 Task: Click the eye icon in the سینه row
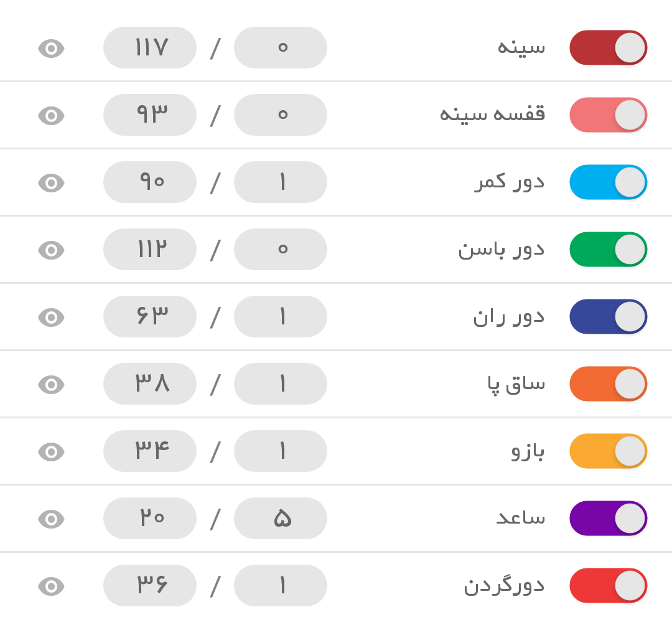pos(51,48)
